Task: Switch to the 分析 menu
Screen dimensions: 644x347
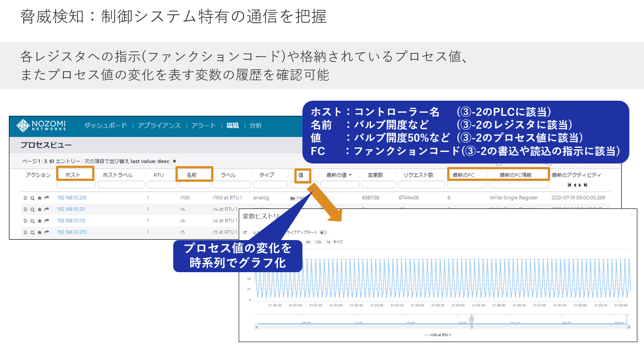Action: pyautogui.click(x=255, y=126)
